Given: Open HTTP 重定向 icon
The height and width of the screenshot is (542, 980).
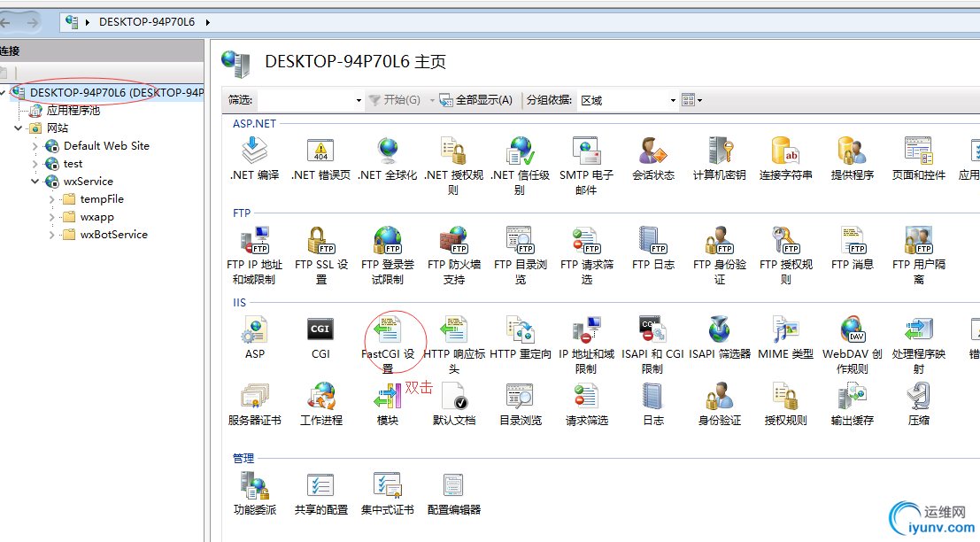Looking at the screenshot, I should [x=520, y=329].
